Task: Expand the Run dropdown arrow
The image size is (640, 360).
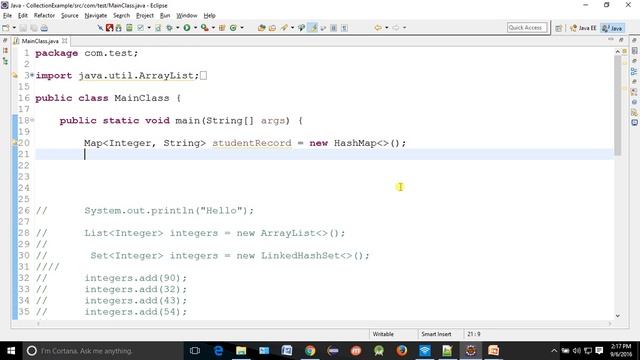Action: coord(195,28)
